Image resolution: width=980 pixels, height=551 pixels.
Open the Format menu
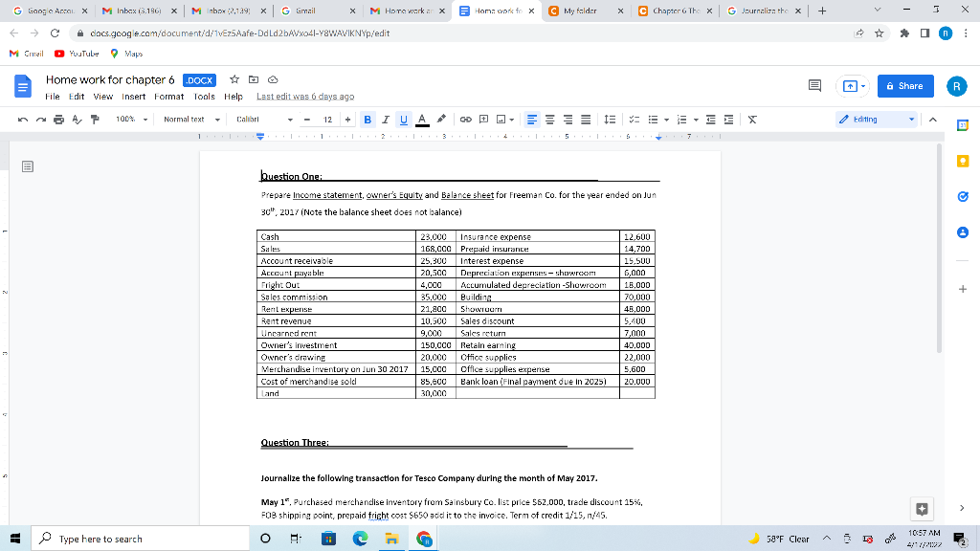pos(168,96)
